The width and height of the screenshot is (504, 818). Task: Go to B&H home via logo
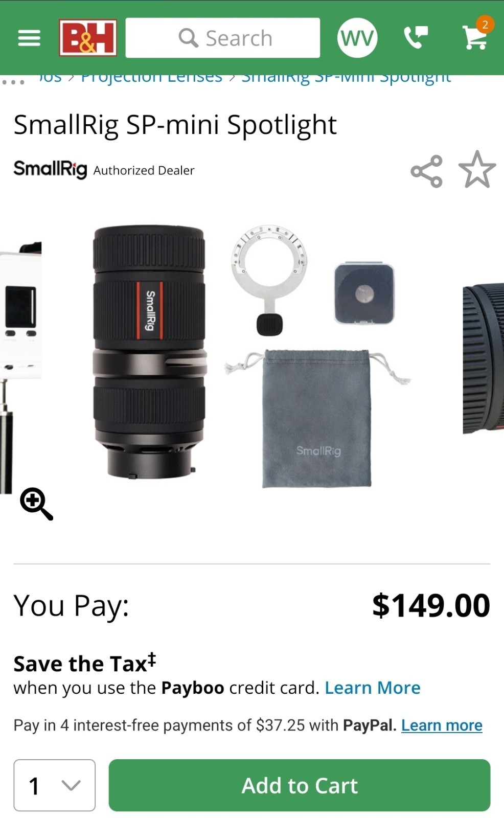click(88, 38)
